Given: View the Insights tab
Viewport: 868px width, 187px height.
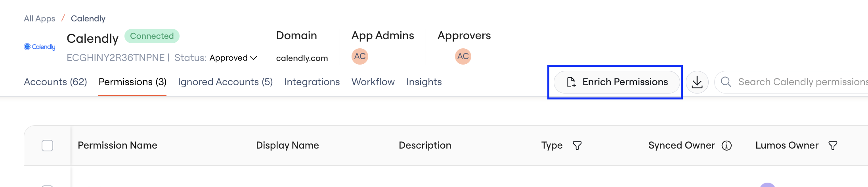Looking at the screenshot, I should (424, 82).
